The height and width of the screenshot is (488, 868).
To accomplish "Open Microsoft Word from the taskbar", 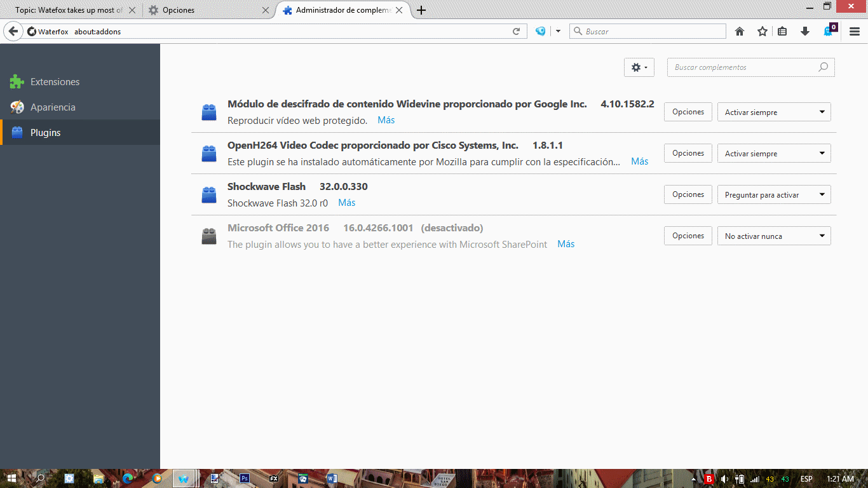I will 332,478.
